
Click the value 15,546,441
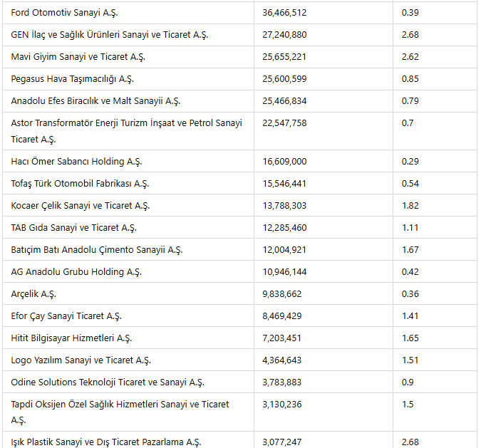[x=284, y=183]
